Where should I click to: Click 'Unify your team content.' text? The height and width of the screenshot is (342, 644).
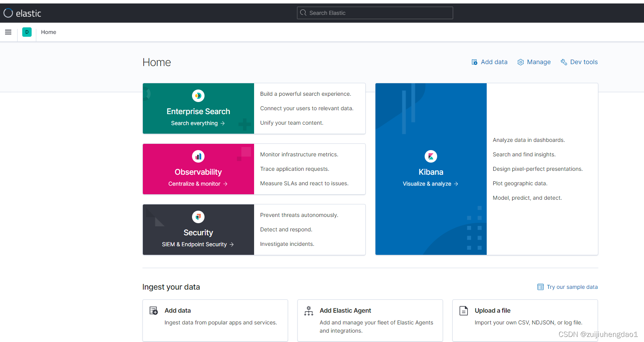pyautogui.click(x=292, y=123)
